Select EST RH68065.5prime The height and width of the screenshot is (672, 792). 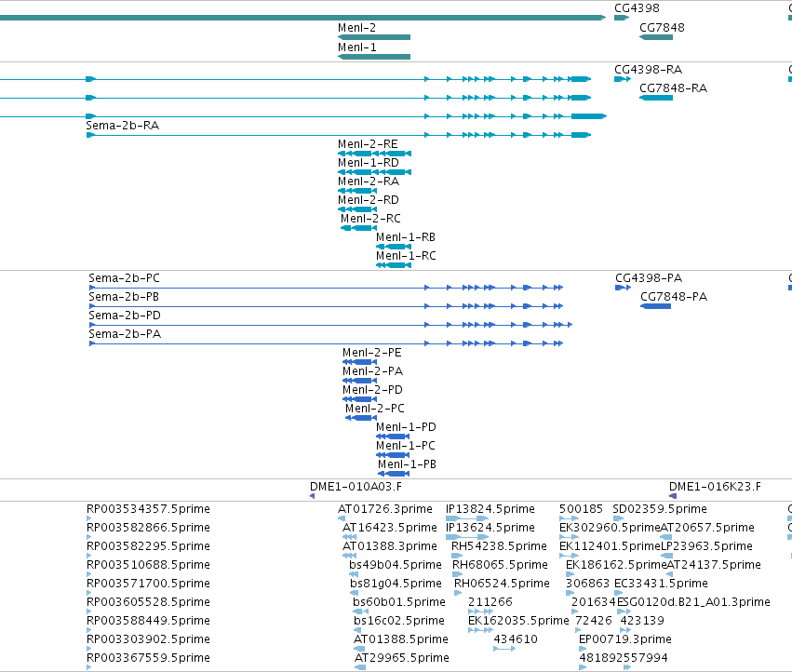[500, 565]
